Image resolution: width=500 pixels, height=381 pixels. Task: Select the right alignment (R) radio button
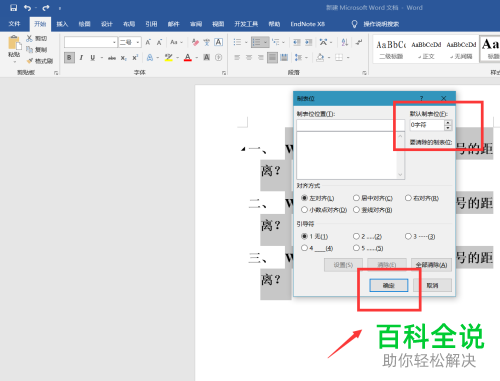[408, 198]
